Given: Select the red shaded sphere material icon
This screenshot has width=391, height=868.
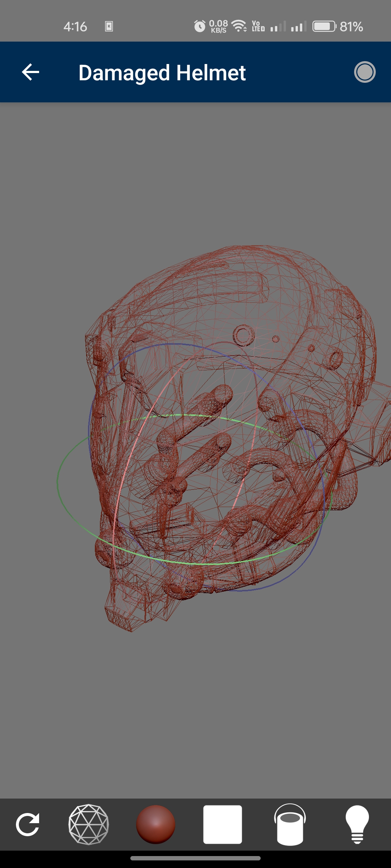Looking at the screenshot, I should [156, 825].
